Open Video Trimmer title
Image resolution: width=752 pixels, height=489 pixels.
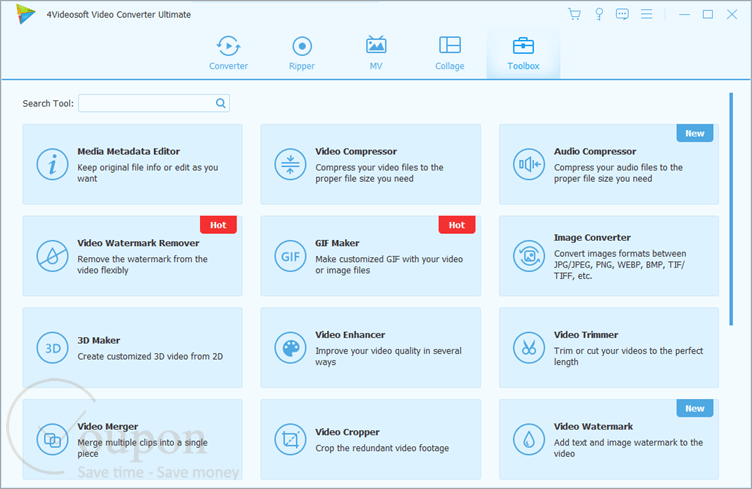click(x=586, y=335)
